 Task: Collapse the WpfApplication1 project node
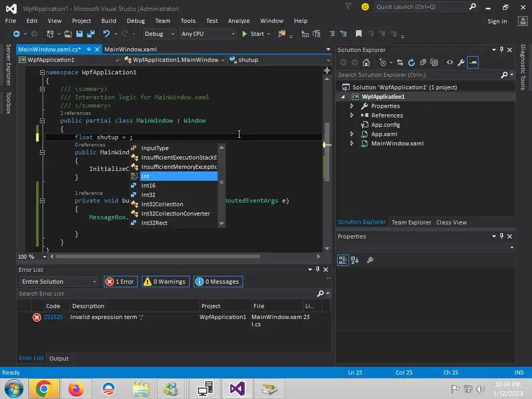343,97
